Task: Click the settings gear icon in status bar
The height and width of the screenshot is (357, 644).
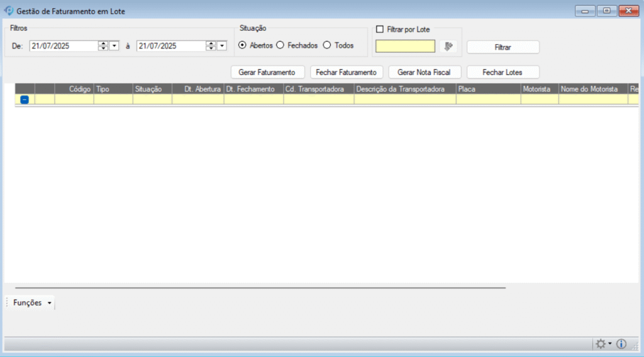Action: [601, 344]
